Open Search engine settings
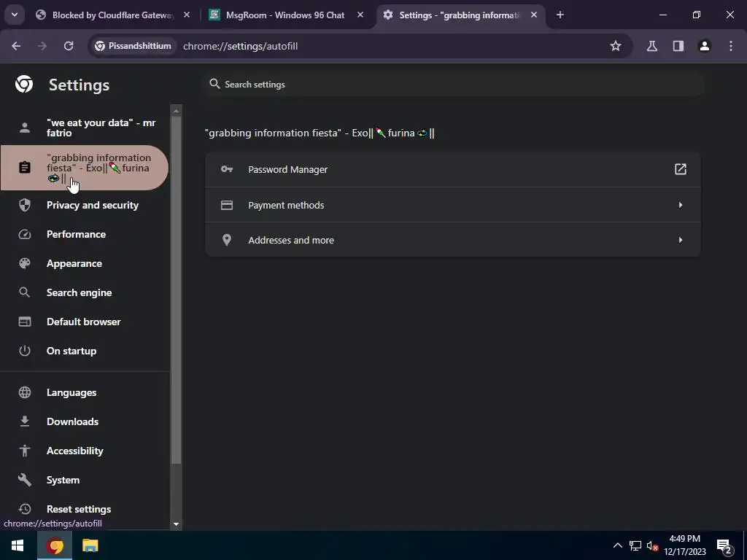The image size is (747, 560). 85,292
